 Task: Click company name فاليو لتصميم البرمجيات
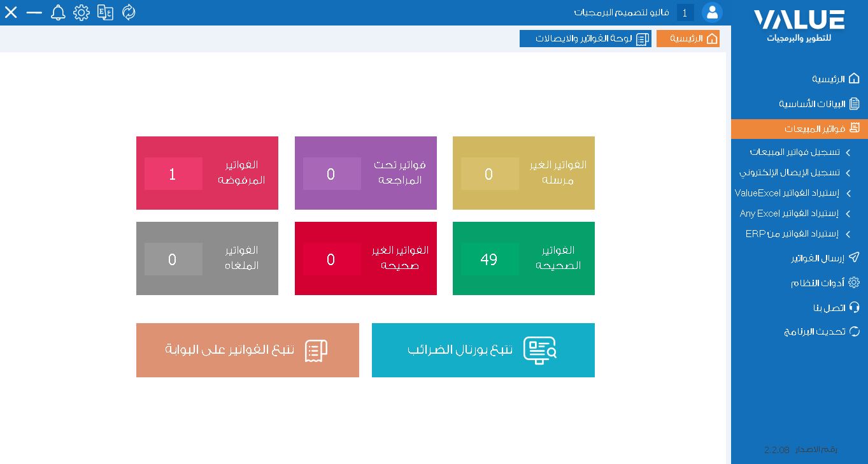point(622,12)
